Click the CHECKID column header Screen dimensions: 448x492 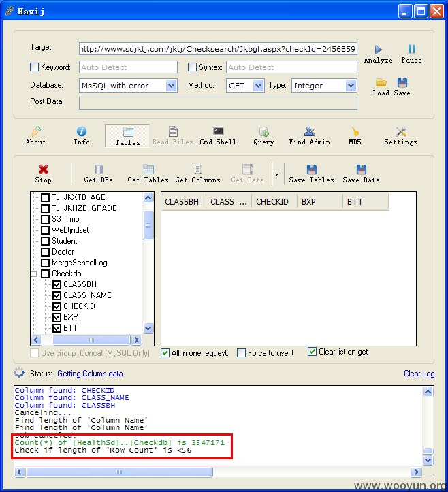click(274, 201)
